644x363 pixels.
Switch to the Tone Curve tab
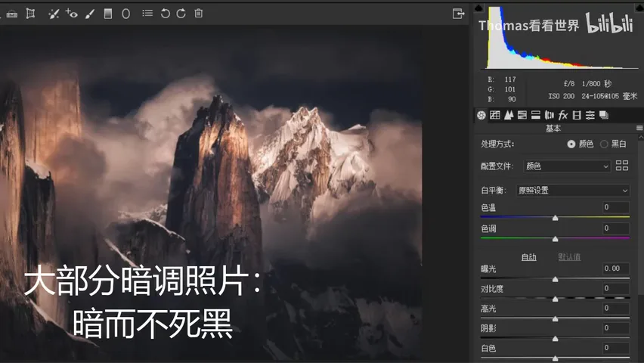495,116
